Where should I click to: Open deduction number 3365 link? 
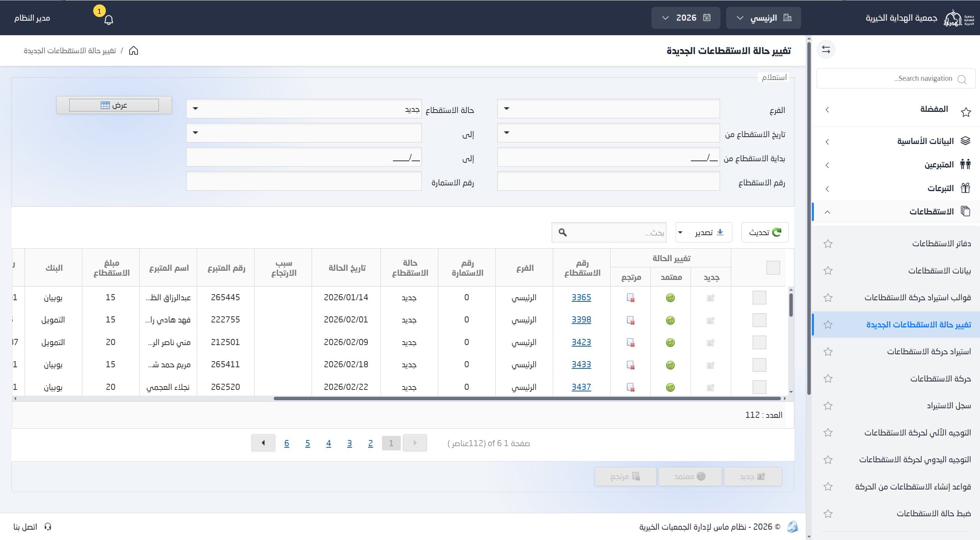click(x=581, y=298)
